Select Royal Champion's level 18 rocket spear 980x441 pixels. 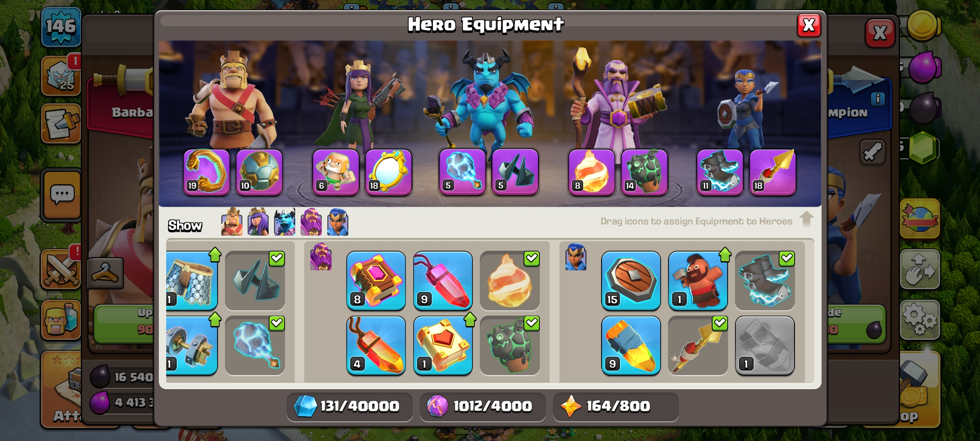click(x=773, y=172)
